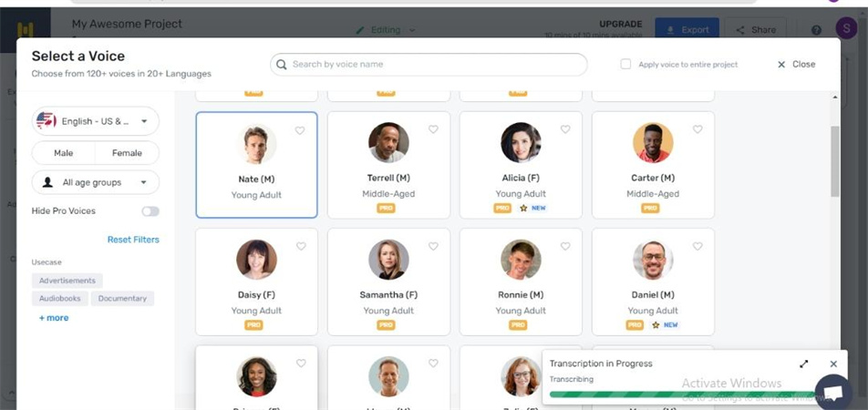This screenshot has width=868, height=410.
Task: Click 'Young Adult' under Nate
Action: pos(256,195)
